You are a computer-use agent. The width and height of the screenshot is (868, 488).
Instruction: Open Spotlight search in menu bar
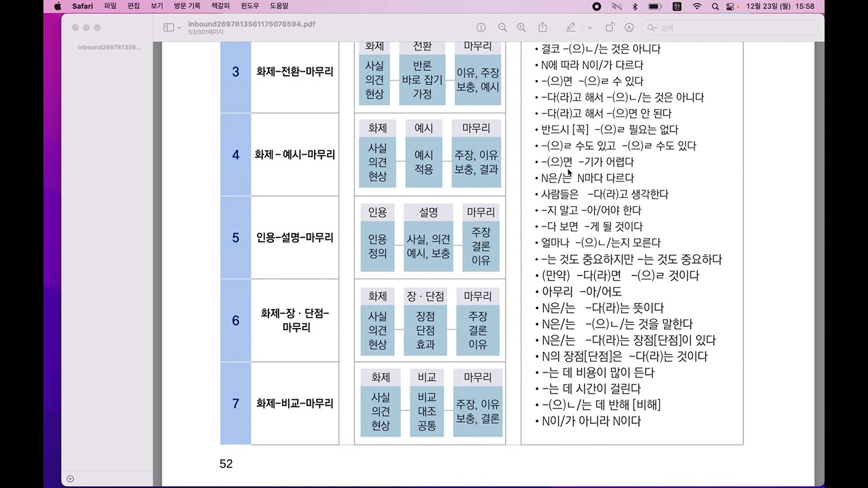point(715,6)
